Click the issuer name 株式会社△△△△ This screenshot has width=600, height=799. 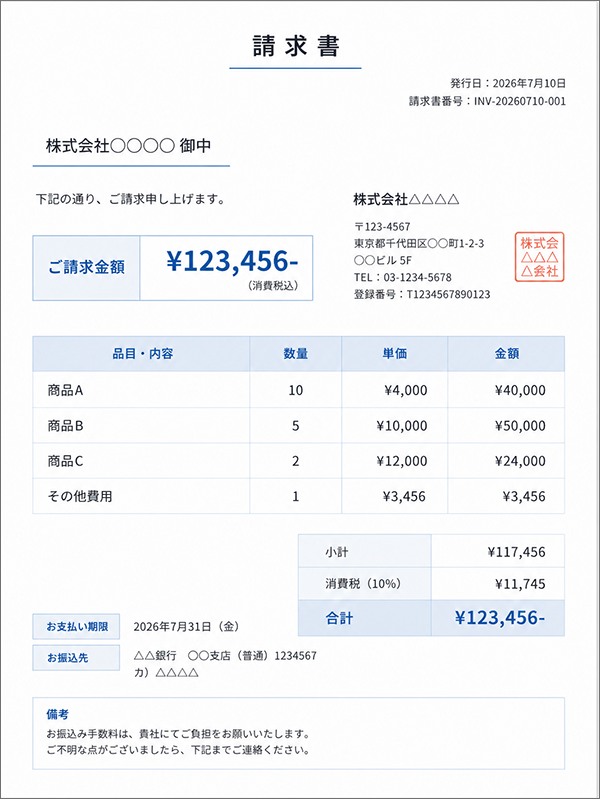(406, 199)
